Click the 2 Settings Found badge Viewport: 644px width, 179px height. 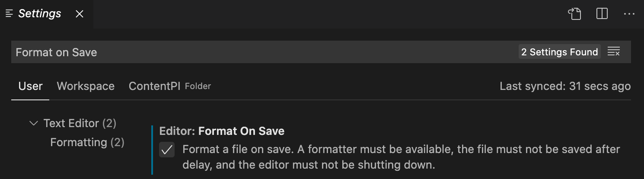[x=559, y=52]
